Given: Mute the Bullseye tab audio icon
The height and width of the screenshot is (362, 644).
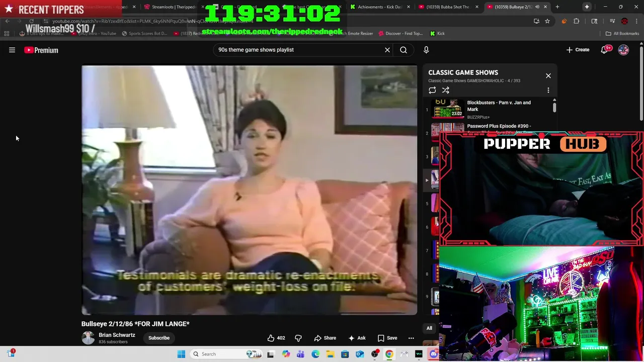Looking at the screenshot, I should (537, 7).
